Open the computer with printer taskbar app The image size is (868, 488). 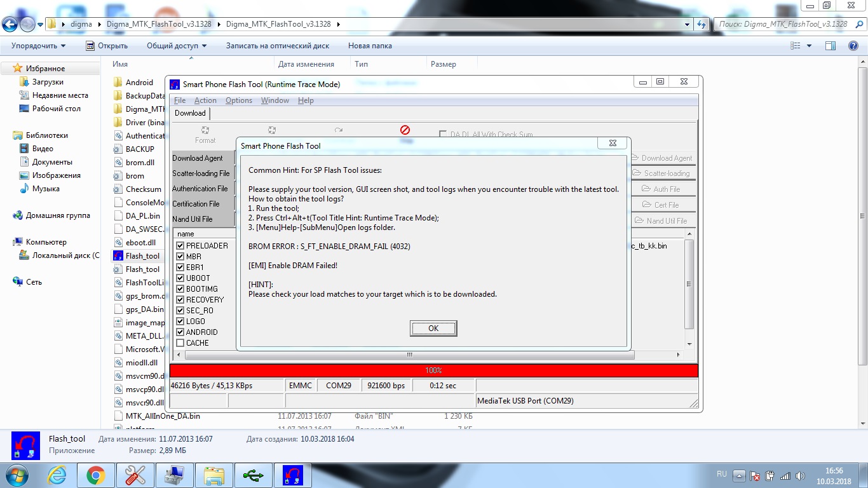click(175, 475)
